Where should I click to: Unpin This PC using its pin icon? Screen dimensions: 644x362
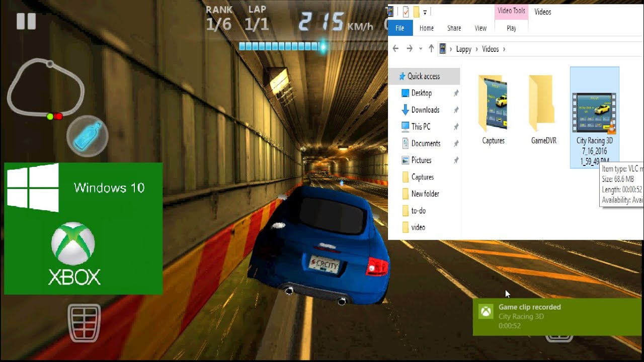[456, 127]
